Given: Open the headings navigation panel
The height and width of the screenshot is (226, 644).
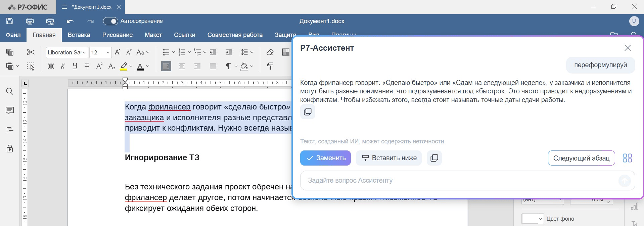Looking at the screenshot, I should click(10, 130).
